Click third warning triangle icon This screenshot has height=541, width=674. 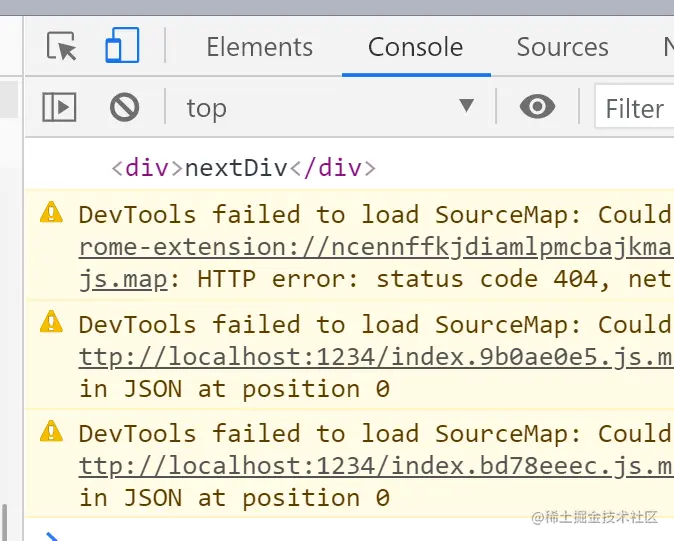coord(51,431)
